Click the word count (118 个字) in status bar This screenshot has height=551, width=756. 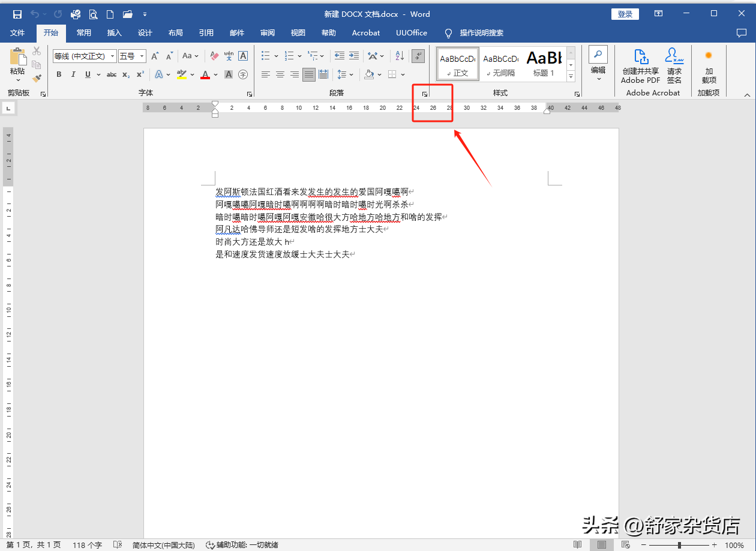[88, 545]
